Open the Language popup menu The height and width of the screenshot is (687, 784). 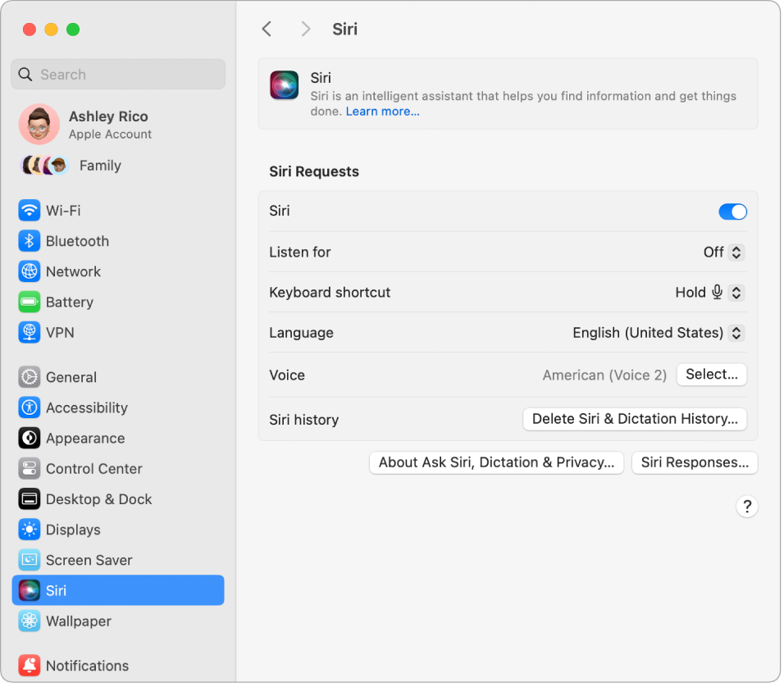656,333
